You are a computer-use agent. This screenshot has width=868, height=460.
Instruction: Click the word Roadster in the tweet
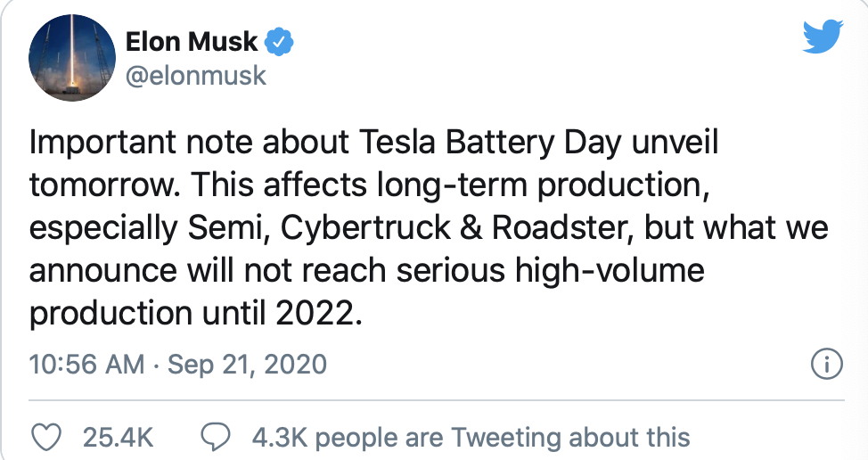coord(561,228)
